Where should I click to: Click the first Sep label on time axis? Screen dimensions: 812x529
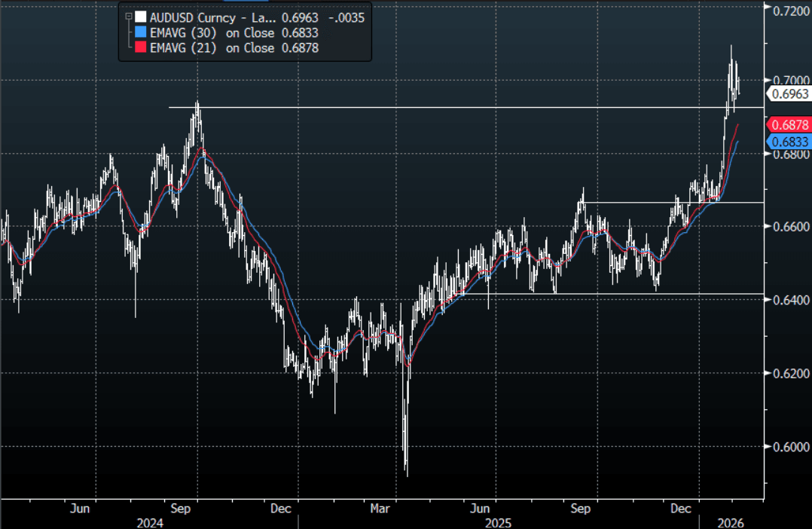click(180, 508)
